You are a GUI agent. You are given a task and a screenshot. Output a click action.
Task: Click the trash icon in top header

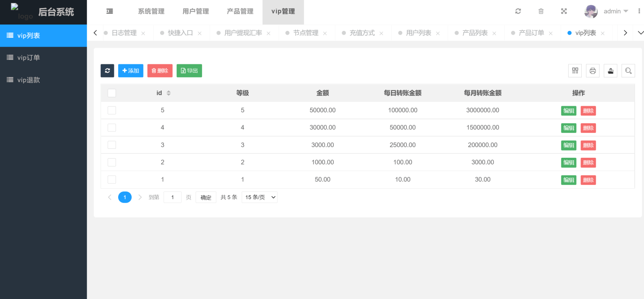(x=541, y=11)
